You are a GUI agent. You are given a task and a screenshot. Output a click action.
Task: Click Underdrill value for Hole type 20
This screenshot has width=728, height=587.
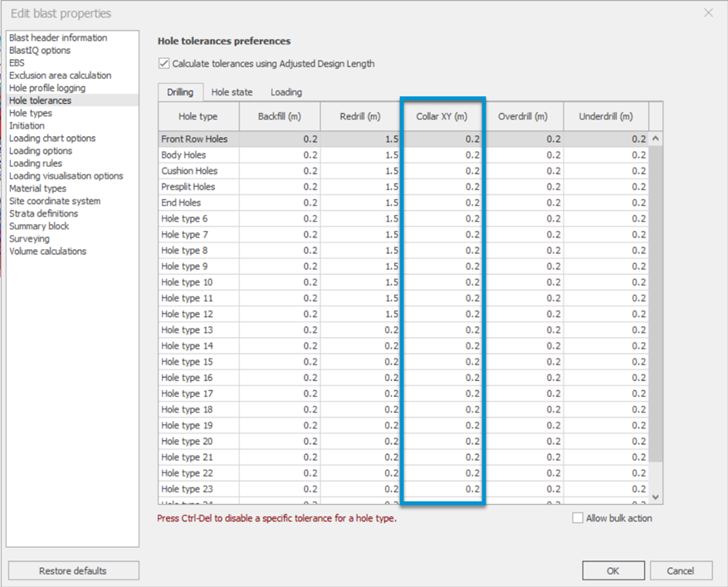click(x=606, y=441)
